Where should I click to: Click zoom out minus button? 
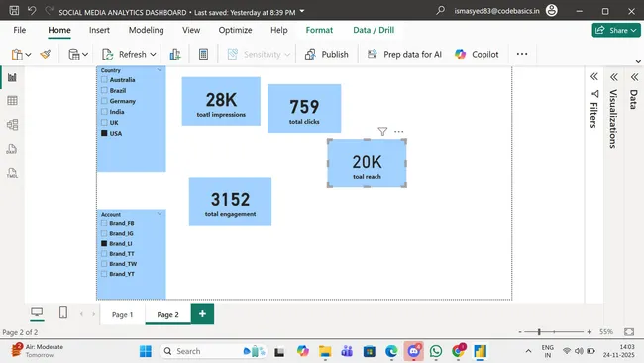pyautogui.click(x=520, y=331)
